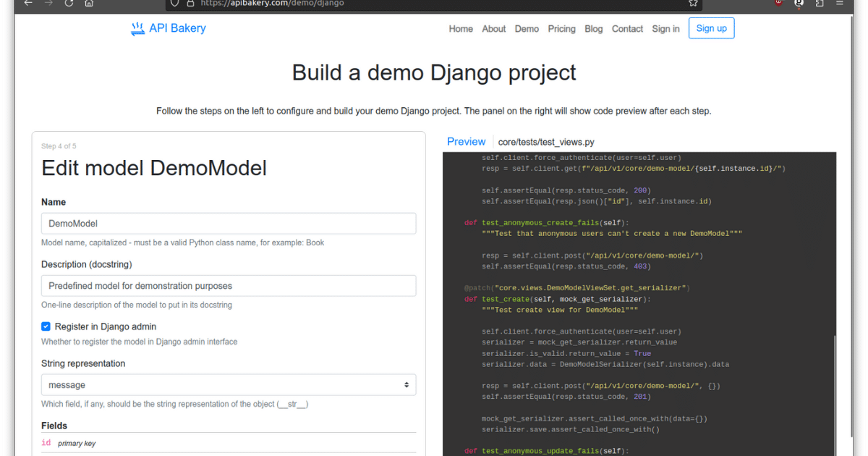868x456 pixels.
Task: Click the DemoModel Name input field
Action: [x=229, y=223]
